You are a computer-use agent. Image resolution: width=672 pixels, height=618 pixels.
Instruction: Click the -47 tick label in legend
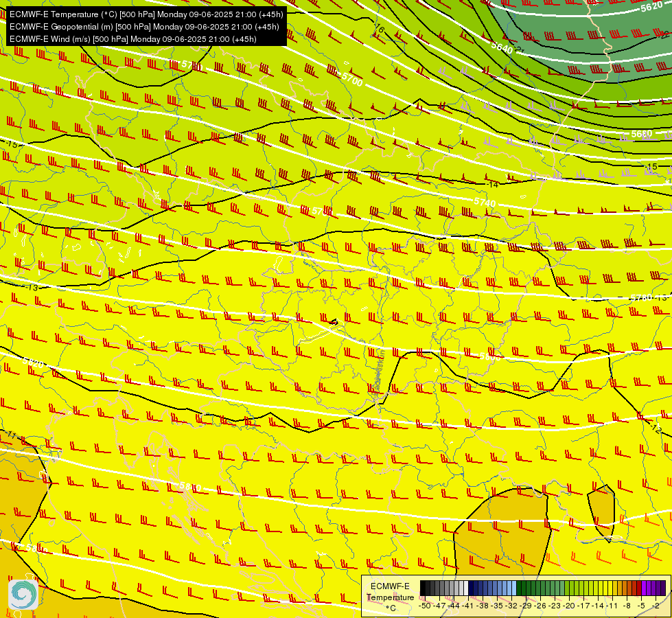pyautogui.click(x=439, y=606)
